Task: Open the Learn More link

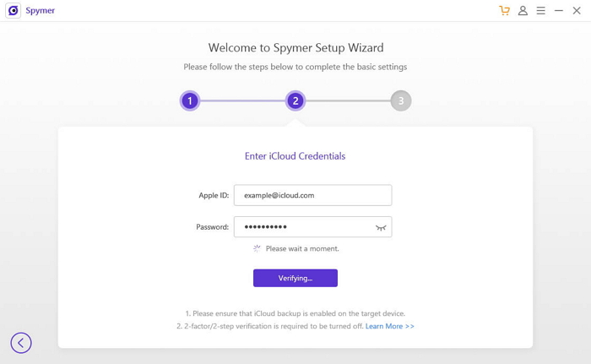Action: [x=390, y=326]
